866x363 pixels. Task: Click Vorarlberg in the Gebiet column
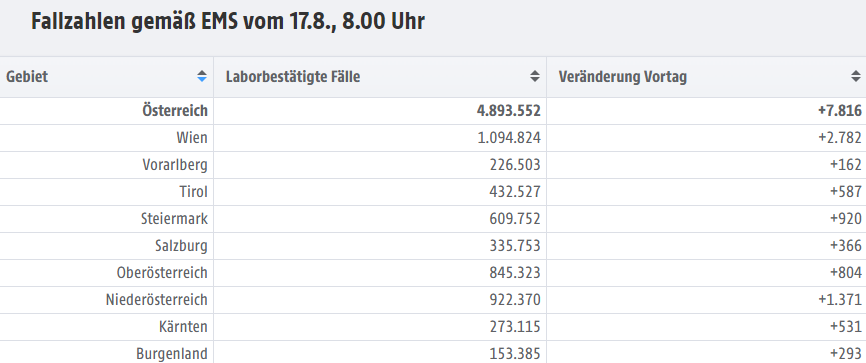pos(175,165)
